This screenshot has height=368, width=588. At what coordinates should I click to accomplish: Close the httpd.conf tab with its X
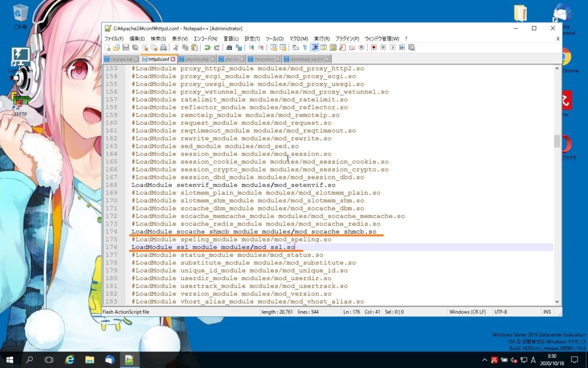173,59
